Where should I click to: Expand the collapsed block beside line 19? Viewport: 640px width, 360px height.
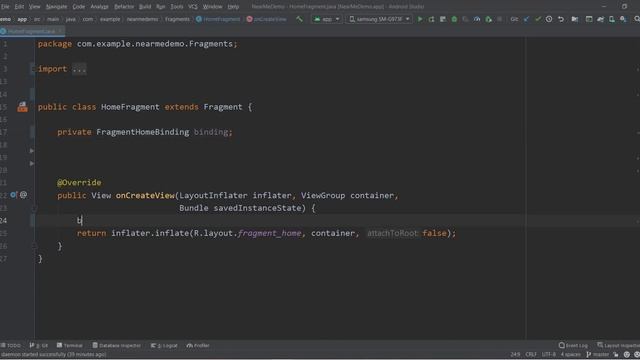[x=32, y=151]
